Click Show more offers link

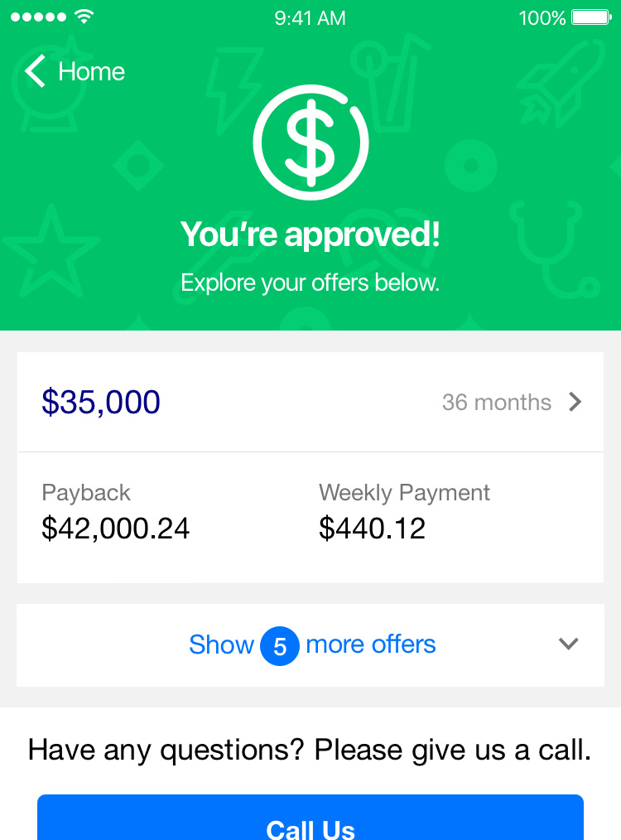pos(312,645)
